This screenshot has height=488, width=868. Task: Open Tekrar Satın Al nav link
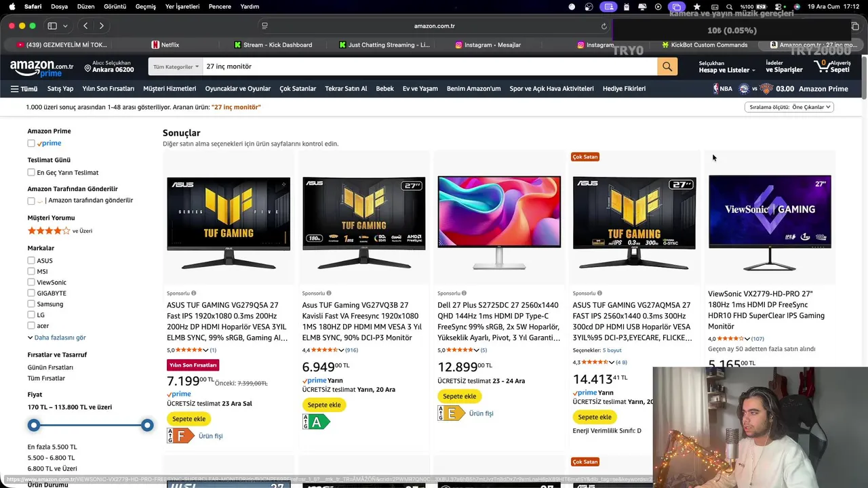click(x=346, y=89)
